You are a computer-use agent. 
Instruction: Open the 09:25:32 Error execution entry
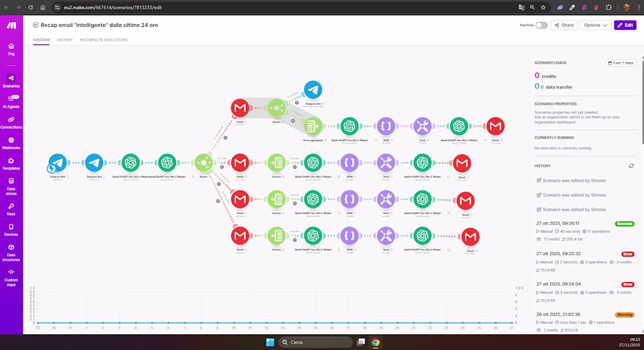585,262
